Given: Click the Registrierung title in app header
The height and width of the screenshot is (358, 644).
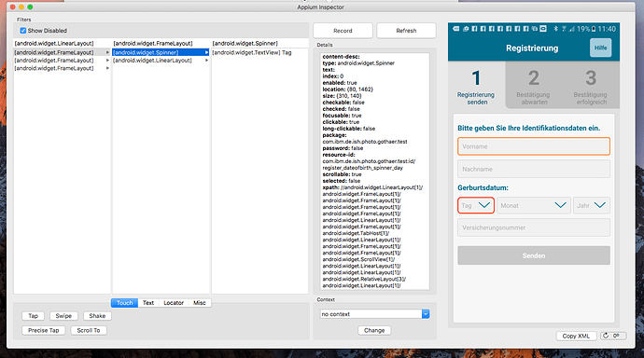Looking at the screenshot, I should click(532, 48).
